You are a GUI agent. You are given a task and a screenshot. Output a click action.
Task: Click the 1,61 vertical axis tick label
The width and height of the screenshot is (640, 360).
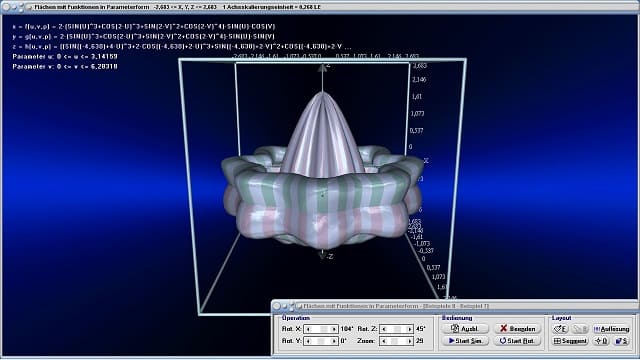(417, 97)
